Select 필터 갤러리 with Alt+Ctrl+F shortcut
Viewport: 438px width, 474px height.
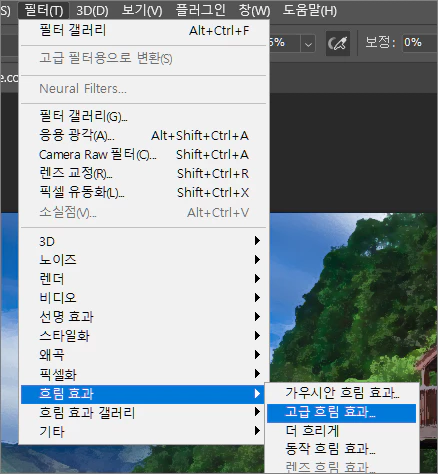pyautogui.click(x=144, y=30)
